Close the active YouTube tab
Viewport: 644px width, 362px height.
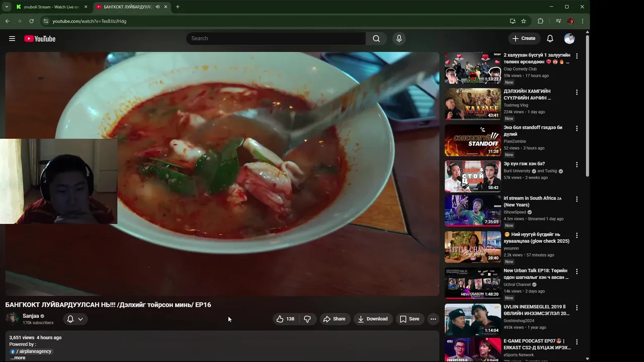point(166,7)
